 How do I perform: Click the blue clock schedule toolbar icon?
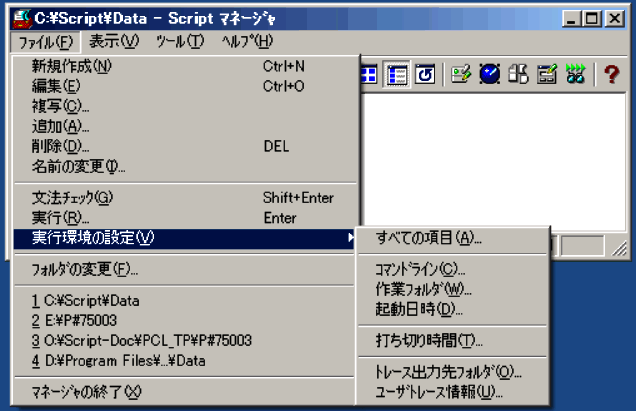click(x=490, y=74)
